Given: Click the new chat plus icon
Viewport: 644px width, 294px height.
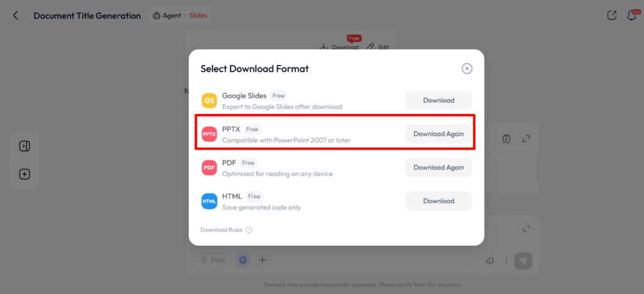Looking at the screenshot, I should click(x=25, y=174).
